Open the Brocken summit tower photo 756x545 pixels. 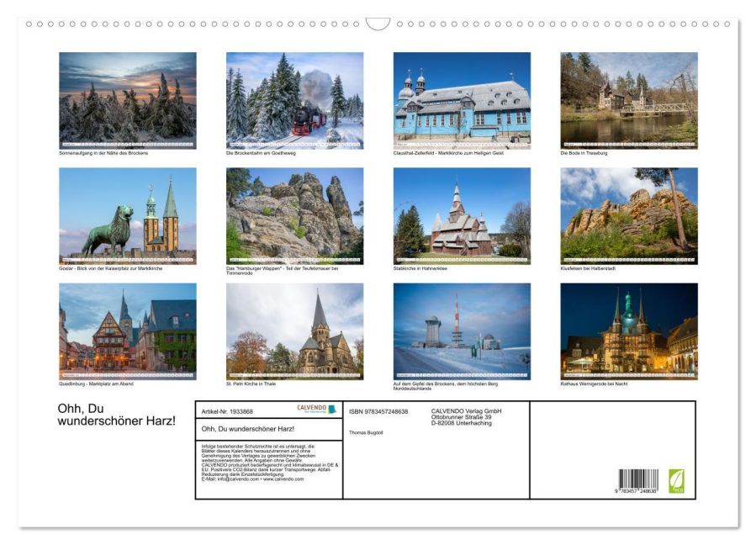(x=462, y=331)
